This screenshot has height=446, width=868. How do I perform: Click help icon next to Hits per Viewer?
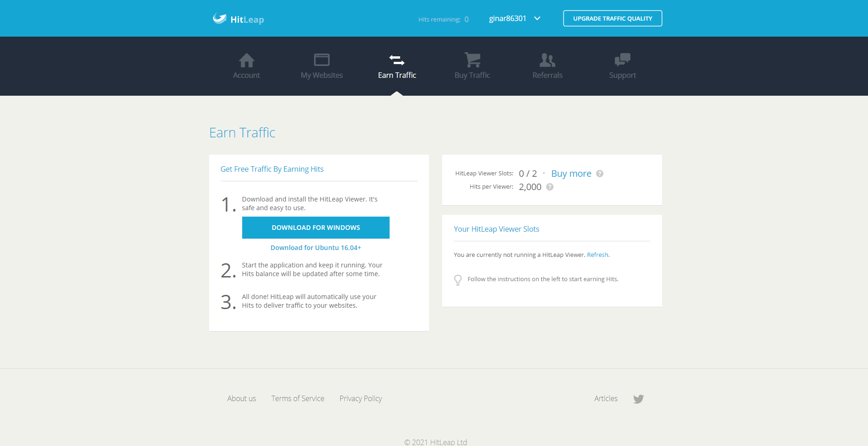[550, 187]
